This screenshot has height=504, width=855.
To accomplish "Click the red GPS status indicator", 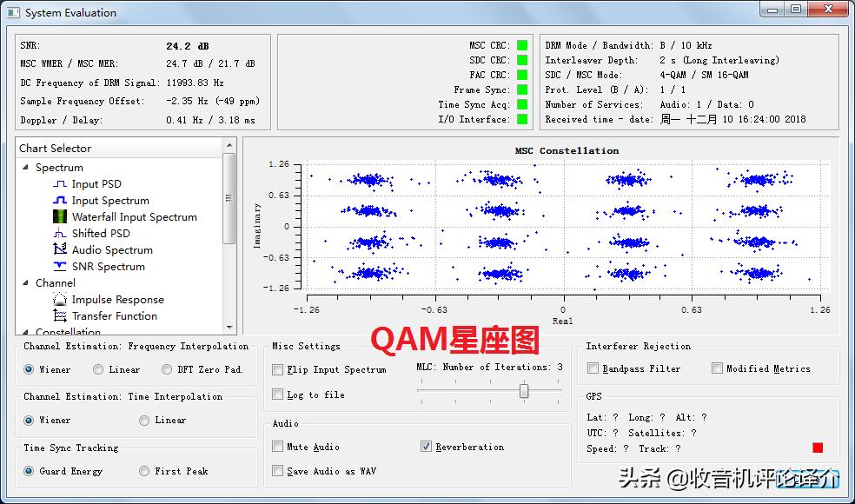I will (x=817, y=448).
